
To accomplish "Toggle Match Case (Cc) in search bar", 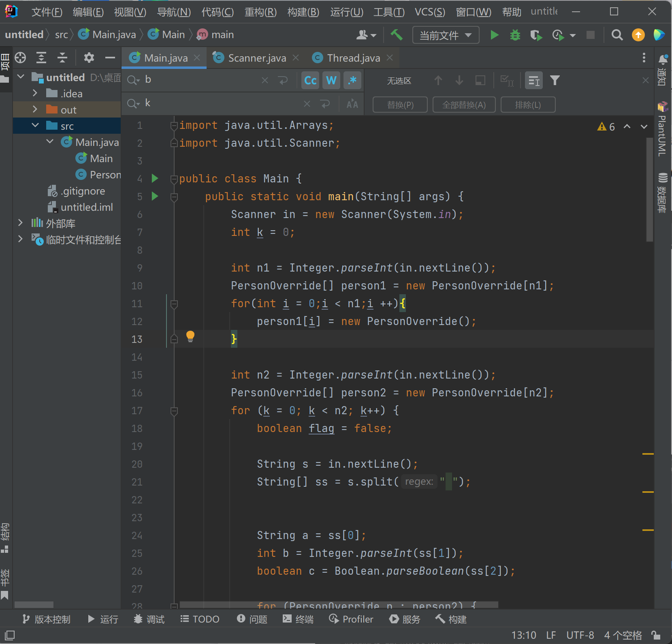I will [x=310, y=81].
